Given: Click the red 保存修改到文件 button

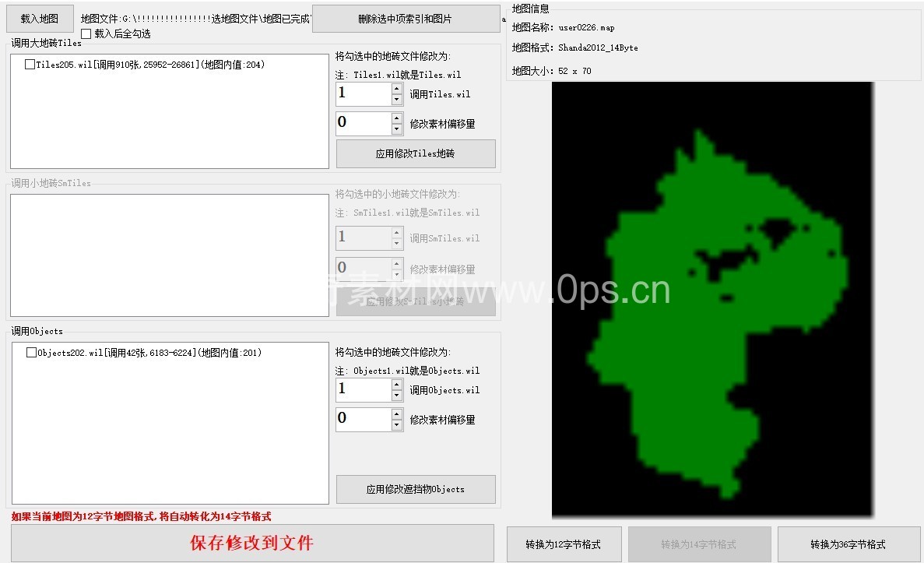Looking at the screenshot, I should [x=252, y=543].
